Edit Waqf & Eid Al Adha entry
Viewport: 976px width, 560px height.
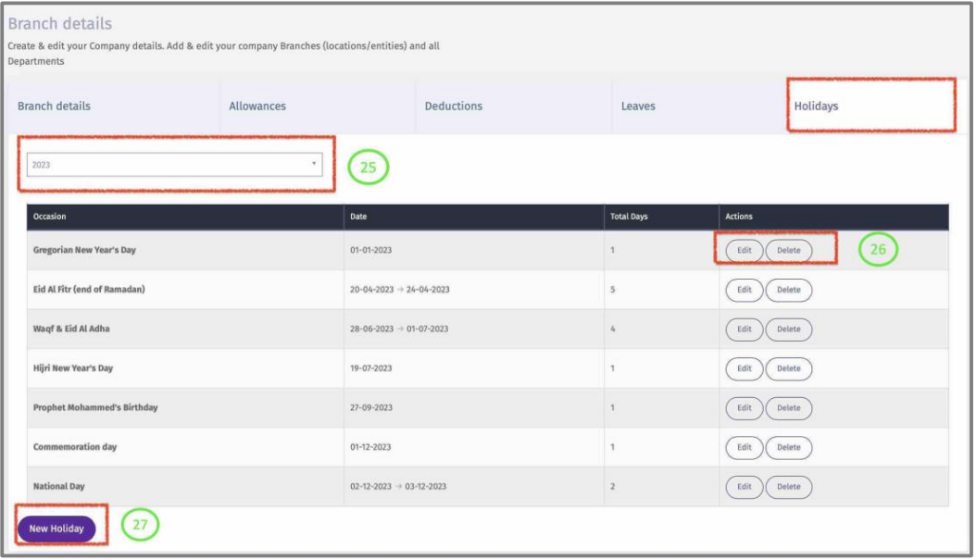point(744,330)
